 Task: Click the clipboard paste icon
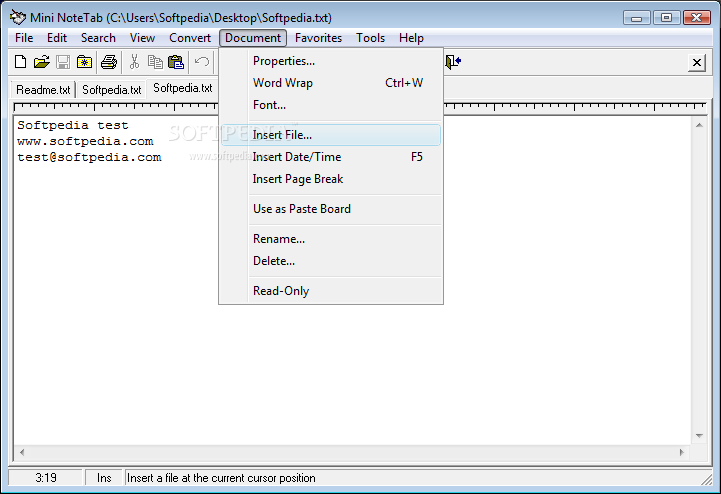[x=176, y=62]
